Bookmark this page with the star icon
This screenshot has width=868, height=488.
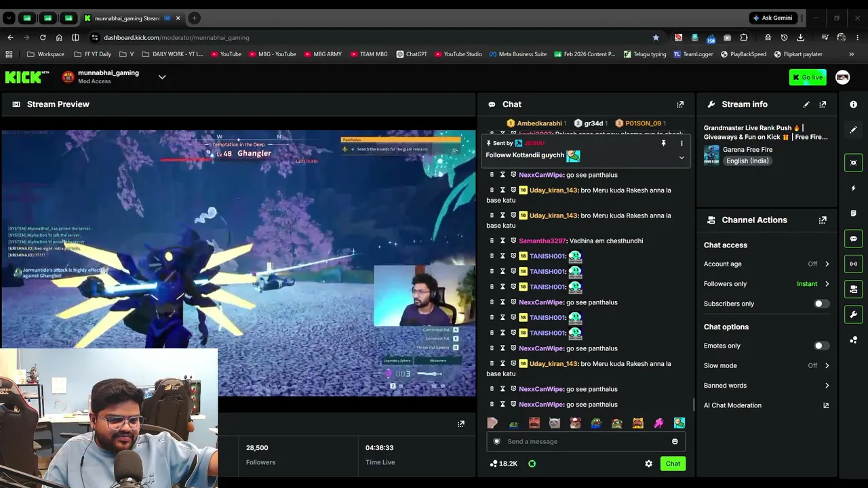pyautogui.click(x=656, y=37)
